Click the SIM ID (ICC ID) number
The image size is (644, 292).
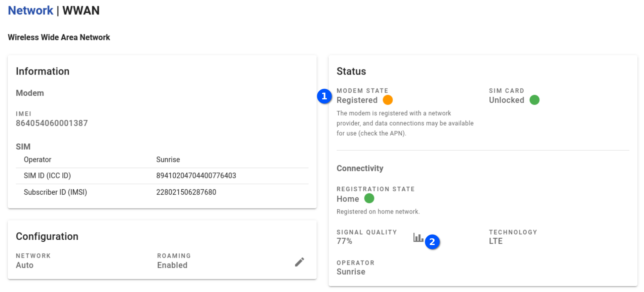tap(196, 176)
